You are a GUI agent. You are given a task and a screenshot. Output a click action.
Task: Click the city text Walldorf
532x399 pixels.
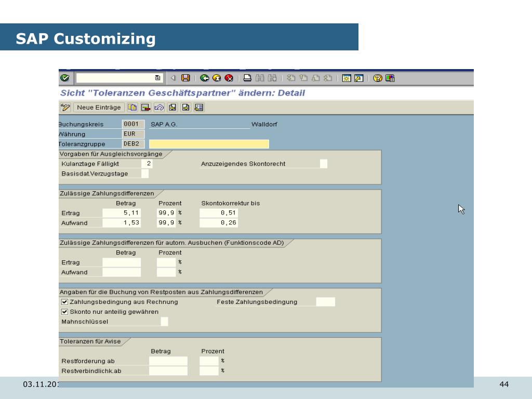[x=264, y=124]
